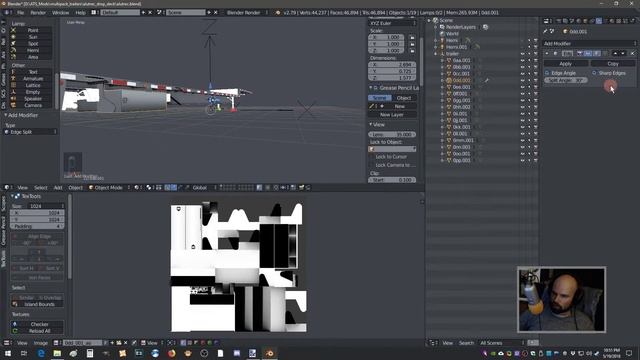Image resolution: width=640 pixels, height=360 pixels.
Task: Add an Empty object
Action: tap(31, 92)
